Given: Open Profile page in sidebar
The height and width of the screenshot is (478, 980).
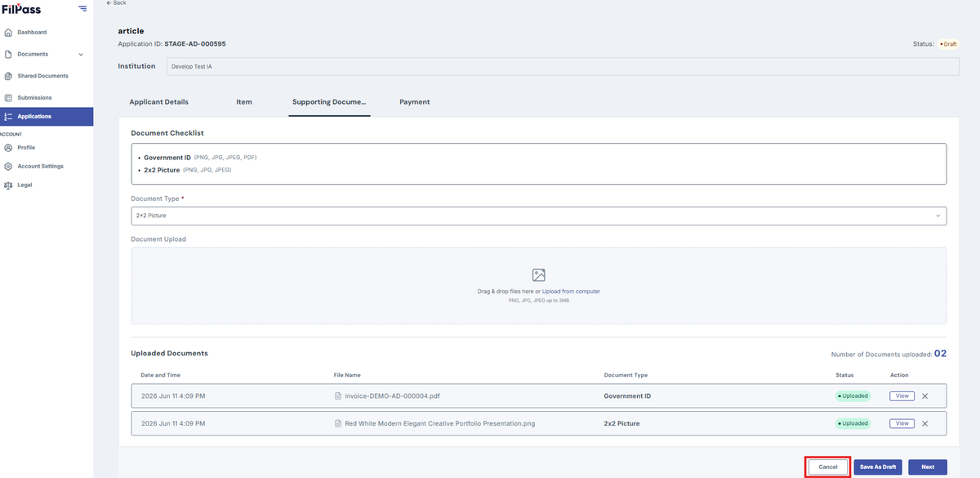Looking at the screenshot, I should 26,148.
